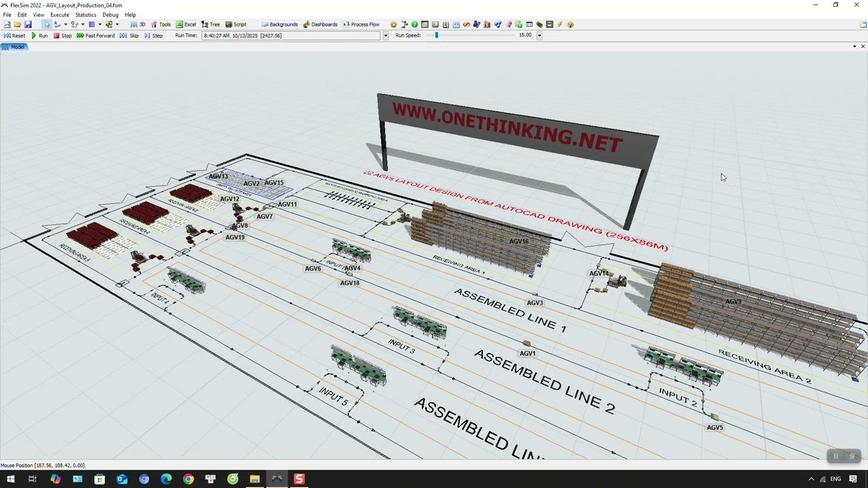
Task: Open the create and connect dropdown arrow
Action: pyautogui.click(x=117, y=24)
